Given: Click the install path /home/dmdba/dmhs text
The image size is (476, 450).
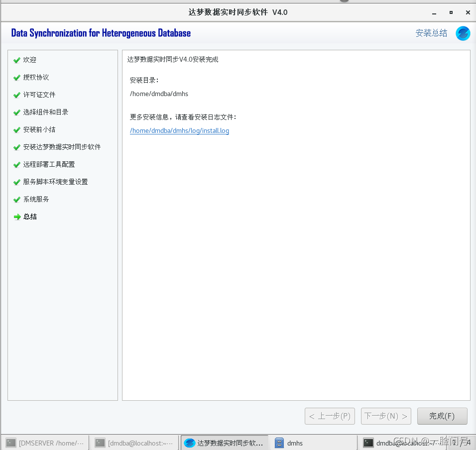Looking at the screenshot, I should tap(159, 94).
